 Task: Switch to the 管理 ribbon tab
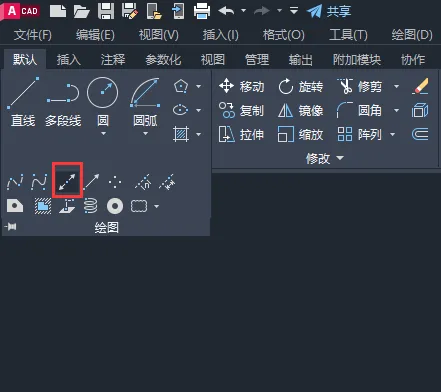[x=257, y=60]
